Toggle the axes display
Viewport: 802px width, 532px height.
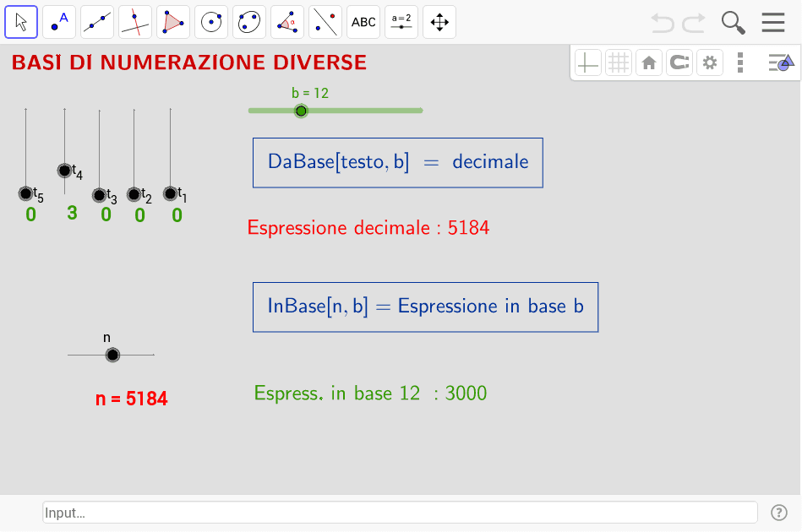pos(587,62)
